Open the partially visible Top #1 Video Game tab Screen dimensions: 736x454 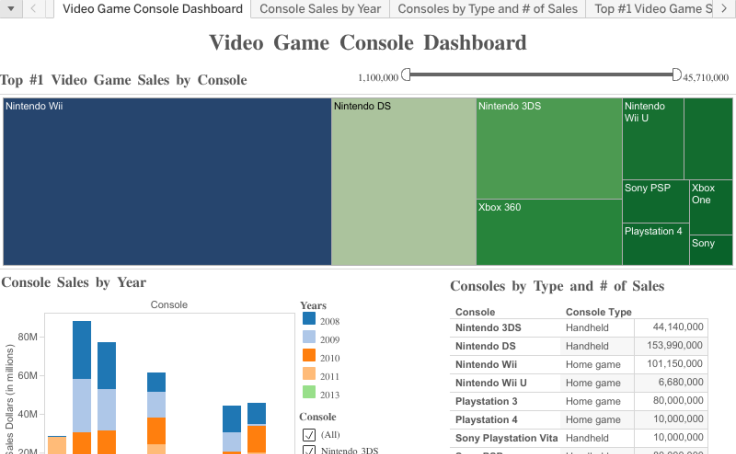tap(650, 8)
